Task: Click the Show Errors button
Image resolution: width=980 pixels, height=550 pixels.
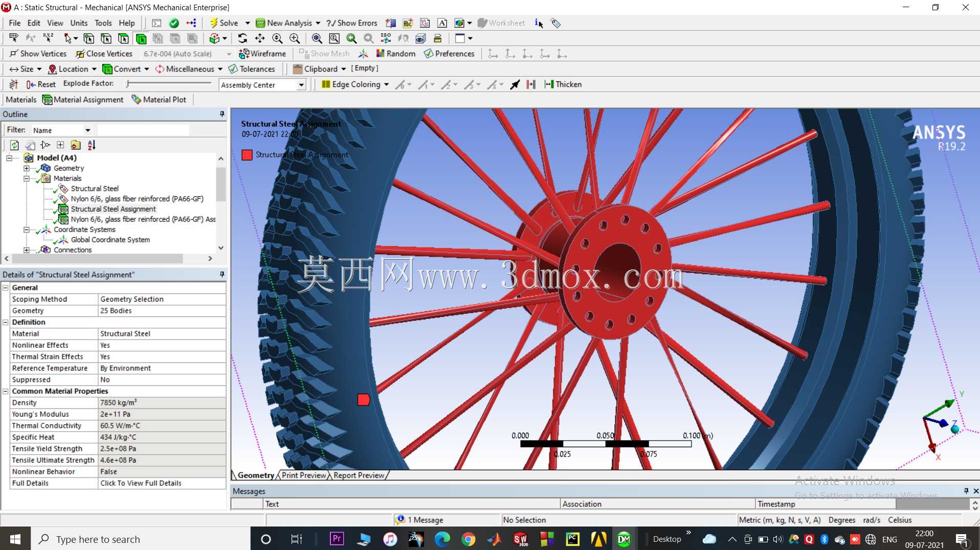Action: point(352,23)
